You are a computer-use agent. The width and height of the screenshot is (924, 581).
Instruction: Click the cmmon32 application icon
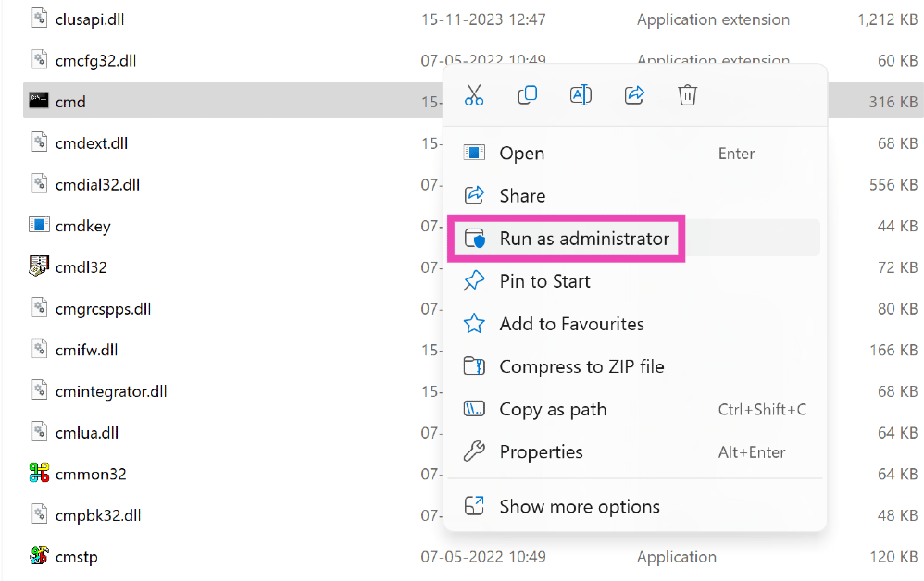pos(38,473)
